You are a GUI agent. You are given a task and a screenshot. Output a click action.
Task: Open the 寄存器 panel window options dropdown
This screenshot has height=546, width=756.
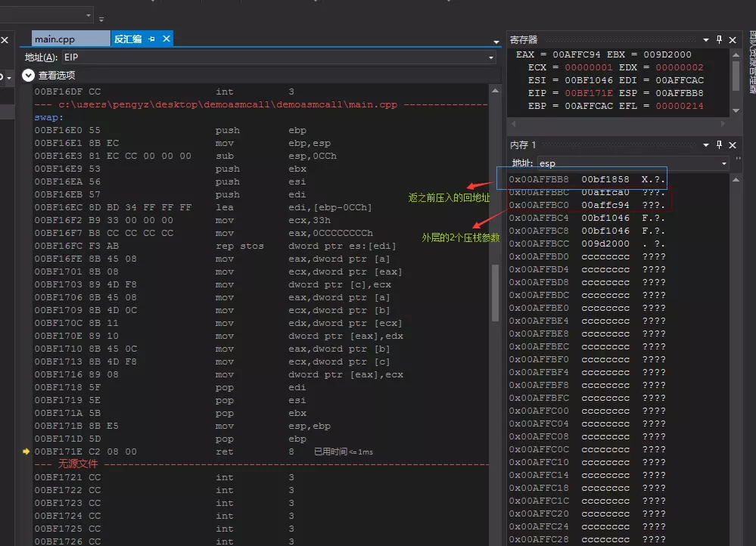click(x=706, y=39)
